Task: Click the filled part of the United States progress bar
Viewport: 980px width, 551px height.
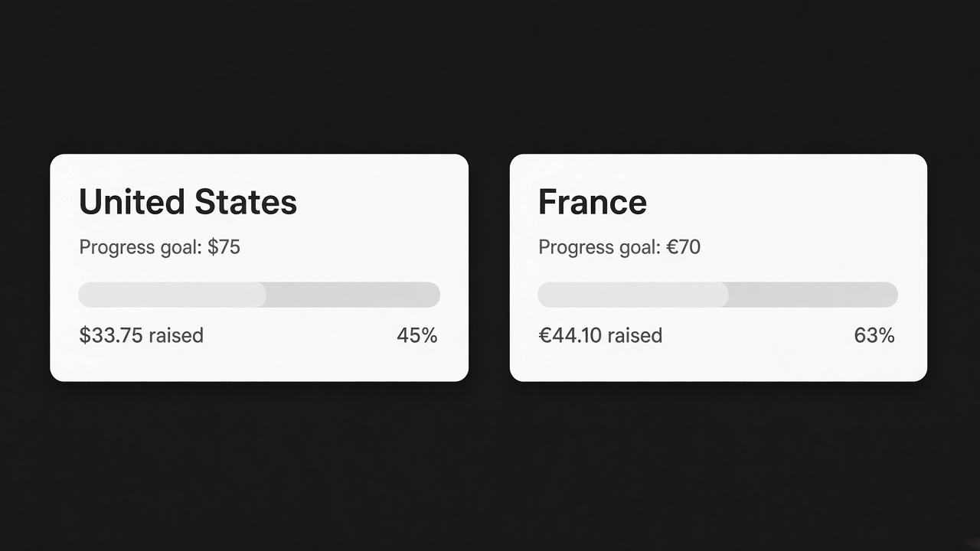Action: point(172,295)
